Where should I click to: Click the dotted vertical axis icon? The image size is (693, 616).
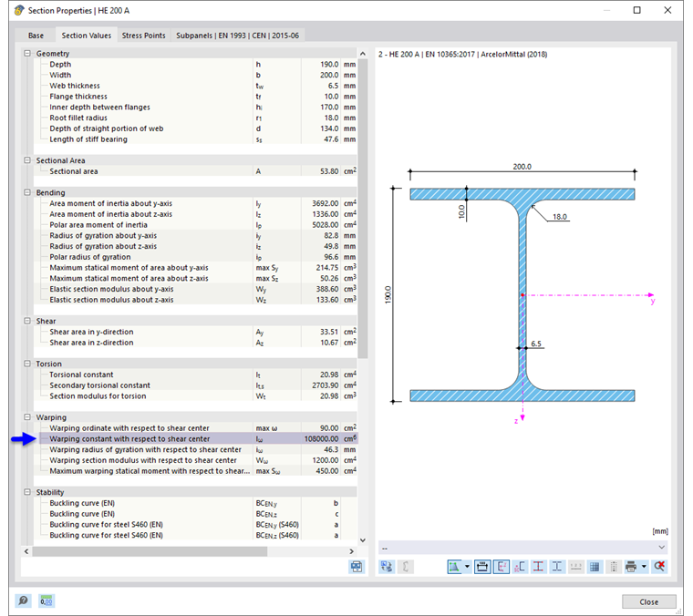614,566
